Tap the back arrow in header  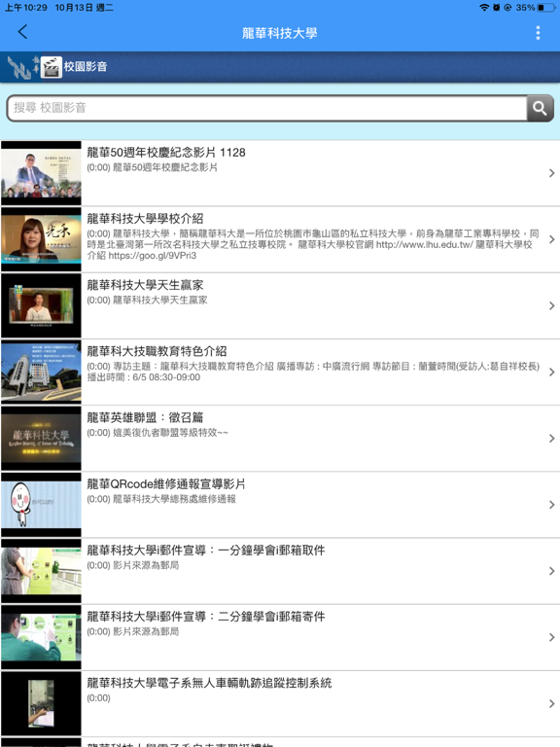pos(22,32)
